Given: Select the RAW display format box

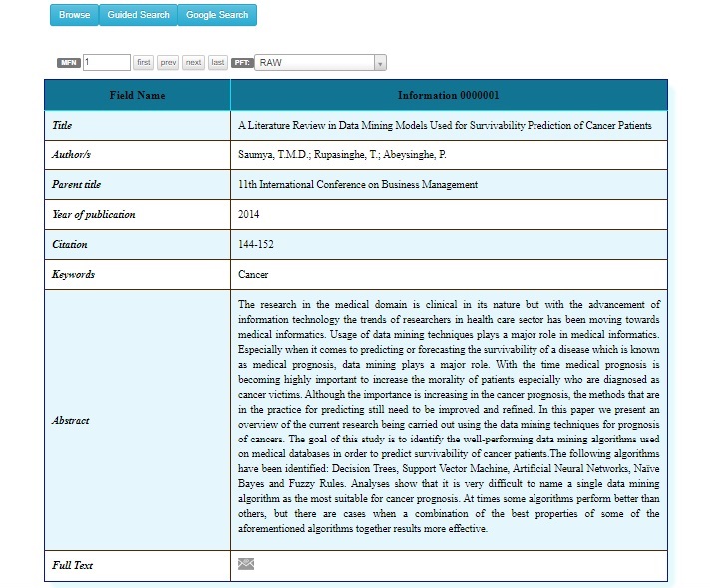Looking at the screenshot, I should (x=314, y=63).
